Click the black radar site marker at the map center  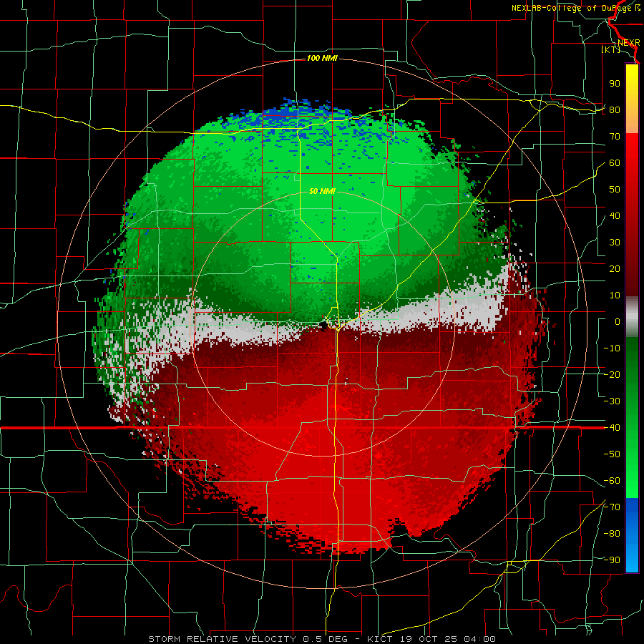(x=323, y=324)
